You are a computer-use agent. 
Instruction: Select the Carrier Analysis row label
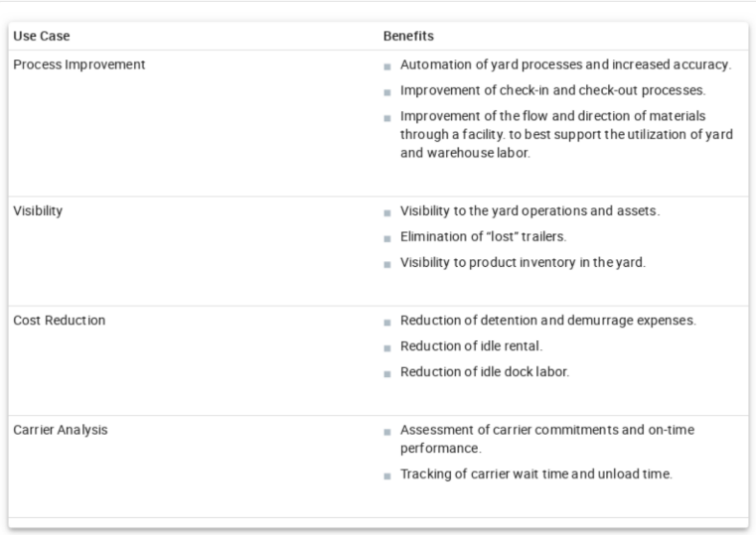(x=61, y=430)
